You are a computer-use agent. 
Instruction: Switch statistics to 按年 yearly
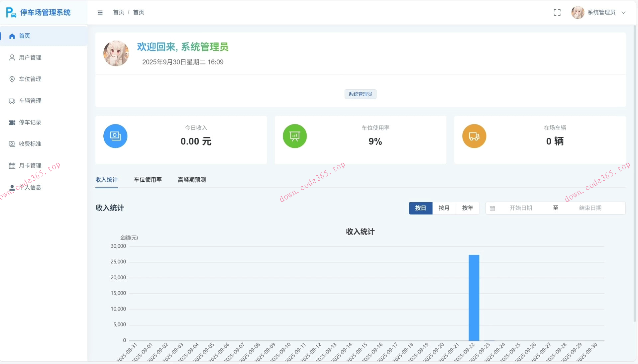pyautogui.click(x=467, y=208)
